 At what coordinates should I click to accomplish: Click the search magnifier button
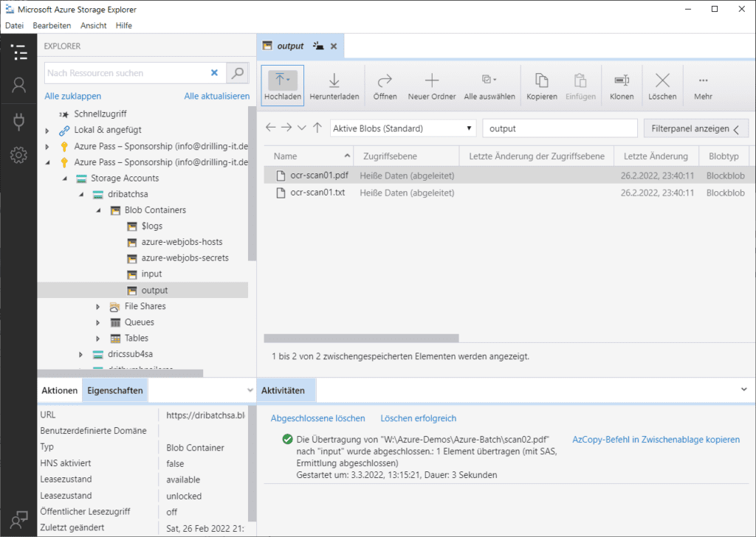[x=237, y=73]
